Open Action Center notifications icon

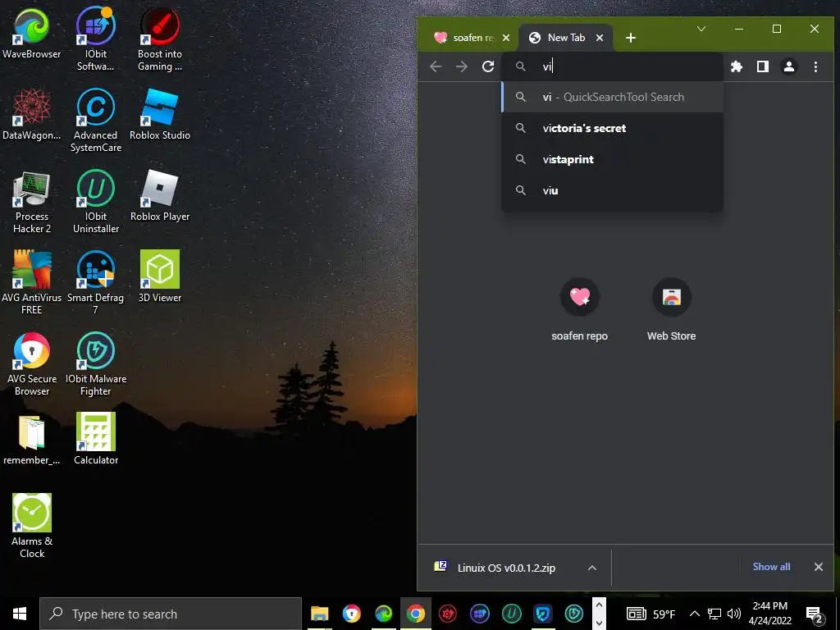tap(815, 614)
